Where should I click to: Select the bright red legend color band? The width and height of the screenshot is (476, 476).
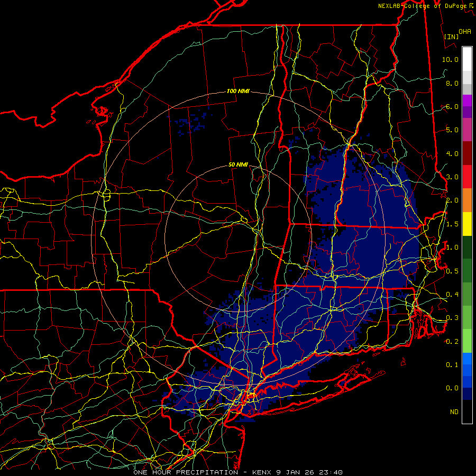click(x=467, y=177)
